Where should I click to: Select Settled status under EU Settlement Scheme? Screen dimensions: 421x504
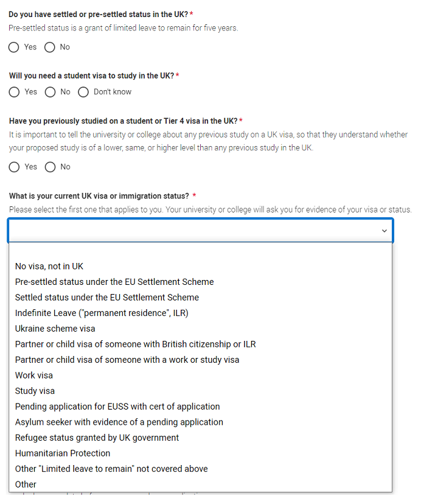coord(107,297)
